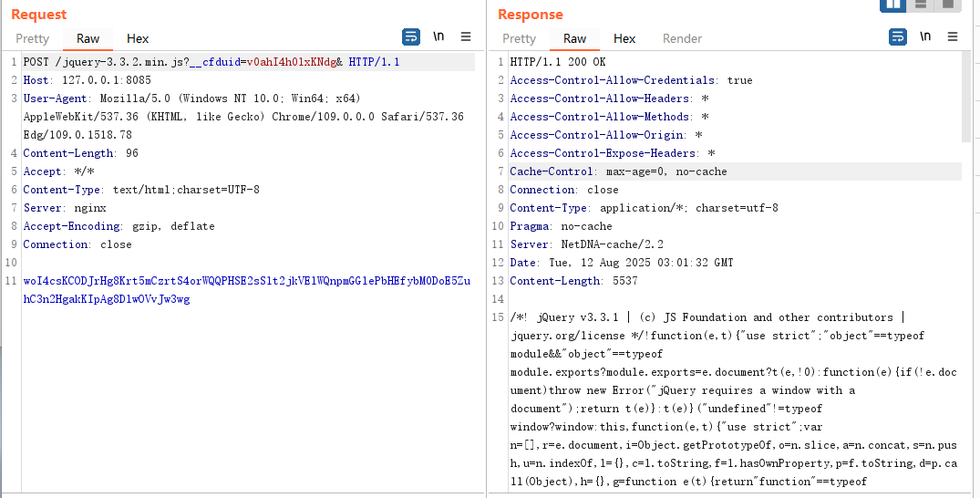Switch Response view to Hex tab
980x498 pixels.
pos(624,39)
